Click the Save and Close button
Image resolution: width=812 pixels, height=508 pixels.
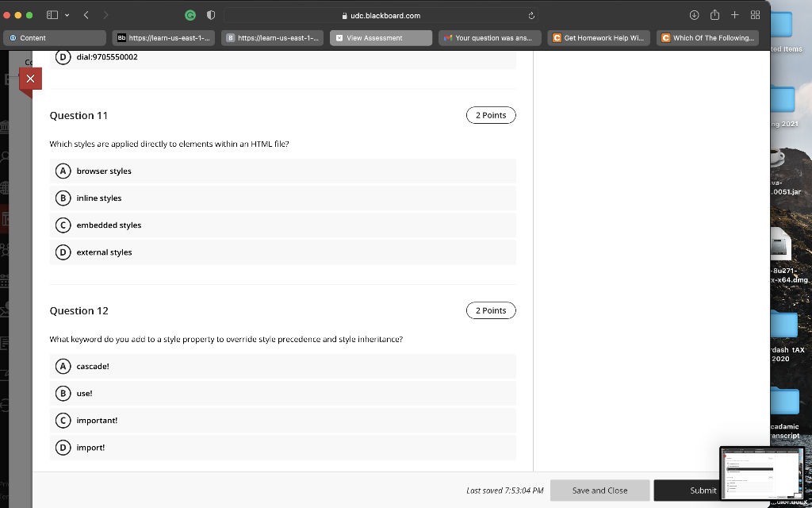[x=599, y=491]
